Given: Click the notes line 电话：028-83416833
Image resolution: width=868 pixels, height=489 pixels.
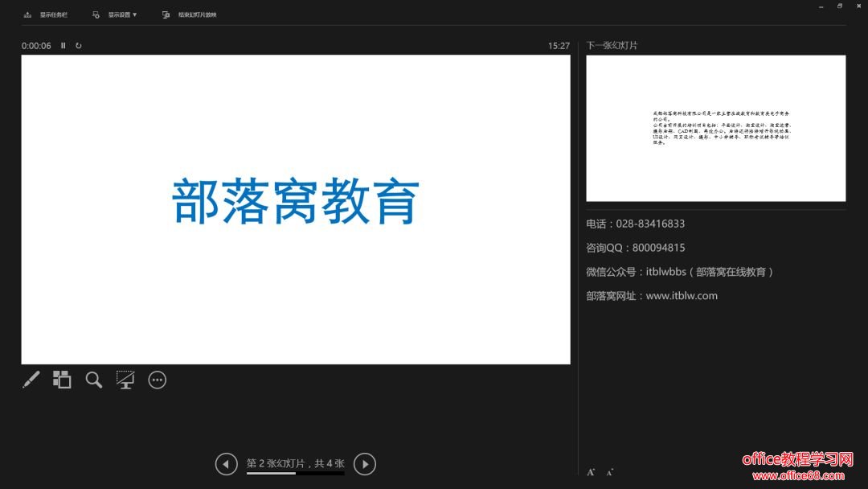Looking at the screenshot, I should click(636, 224).
